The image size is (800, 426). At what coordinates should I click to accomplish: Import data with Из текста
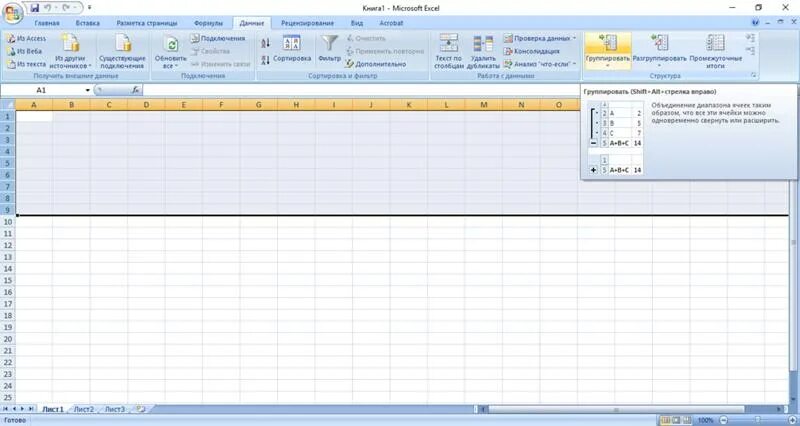(x=27, y=64)
